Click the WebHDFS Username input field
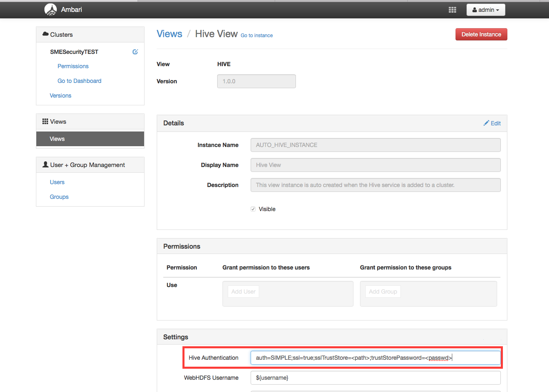Viewport: 549px width, 392px height. click(375, 378)
